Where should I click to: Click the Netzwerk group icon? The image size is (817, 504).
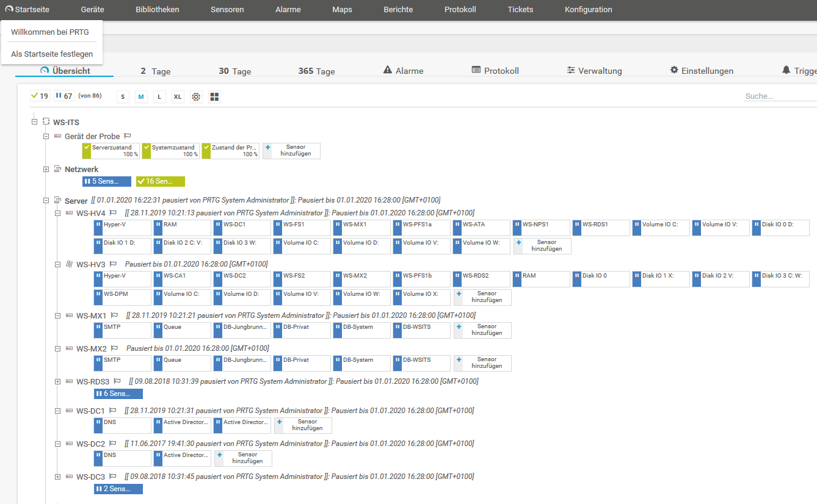coord(57,169)
